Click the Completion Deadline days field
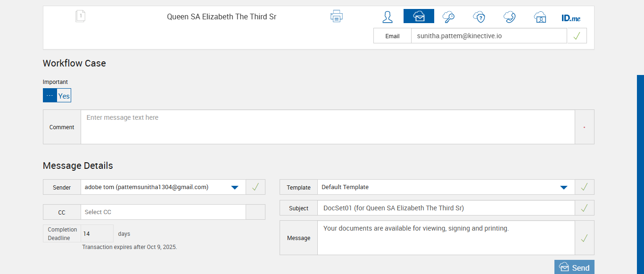Image resolution: width=644 pixels, height=274 pixels. [97, 234]
